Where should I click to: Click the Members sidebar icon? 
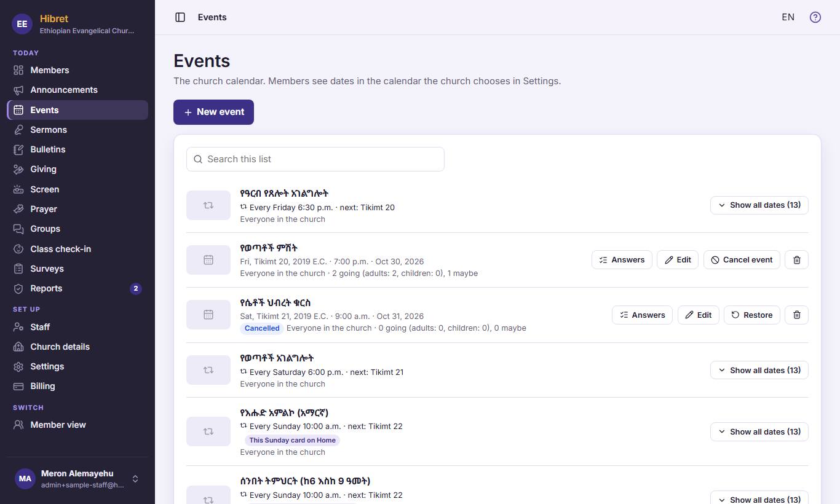pyautogui.click(x=18, y=70)
